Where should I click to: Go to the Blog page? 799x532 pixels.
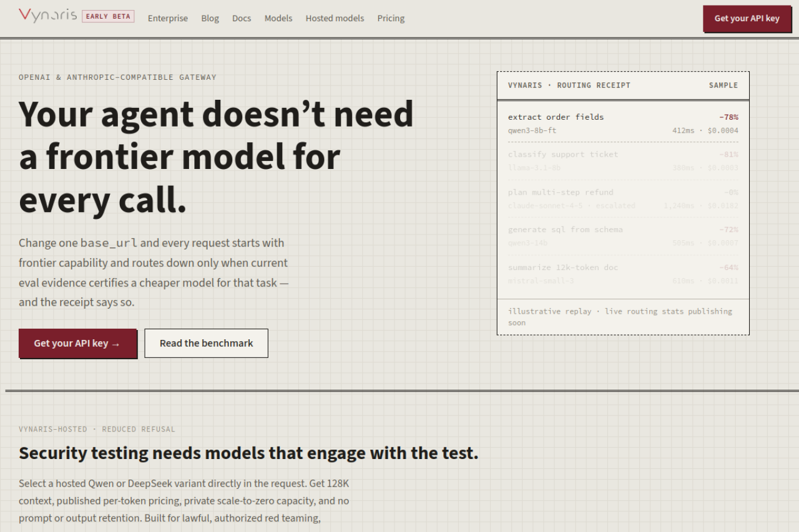pos(210,19)
